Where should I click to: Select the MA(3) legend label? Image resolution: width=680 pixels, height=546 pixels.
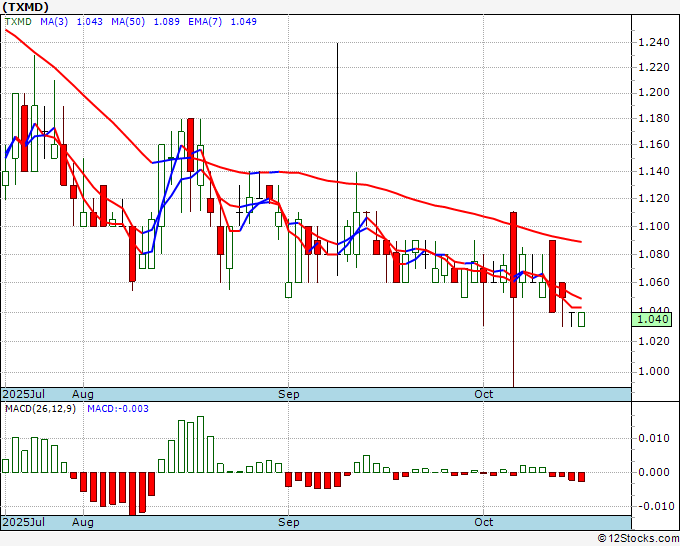point(54,22)
